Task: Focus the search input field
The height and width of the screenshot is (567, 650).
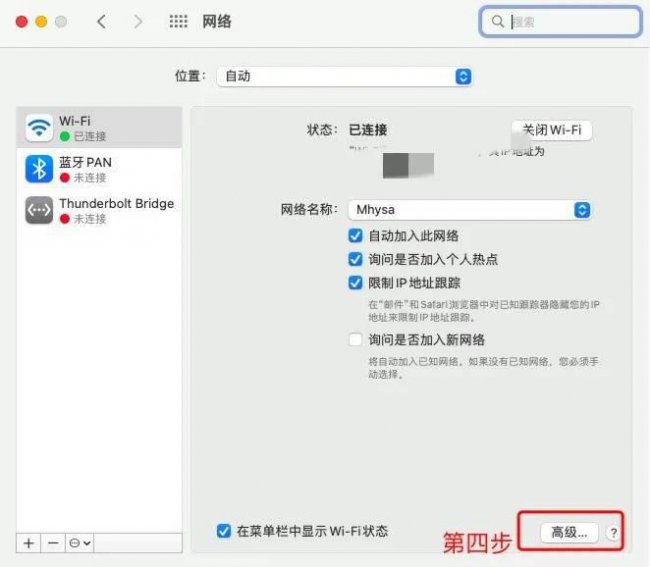Action: coord(561,22)
